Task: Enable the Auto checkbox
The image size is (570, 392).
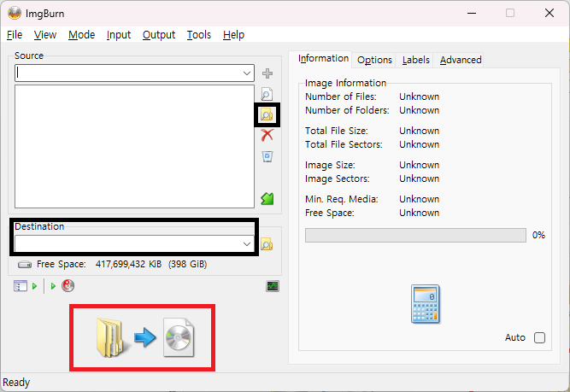Action: (539, 337)
